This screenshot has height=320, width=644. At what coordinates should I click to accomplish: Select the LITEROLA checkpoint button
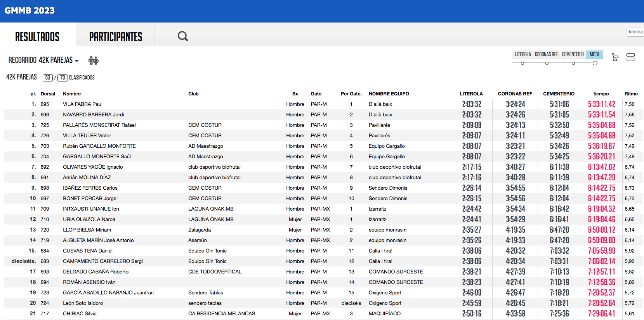tap(522, 54)
